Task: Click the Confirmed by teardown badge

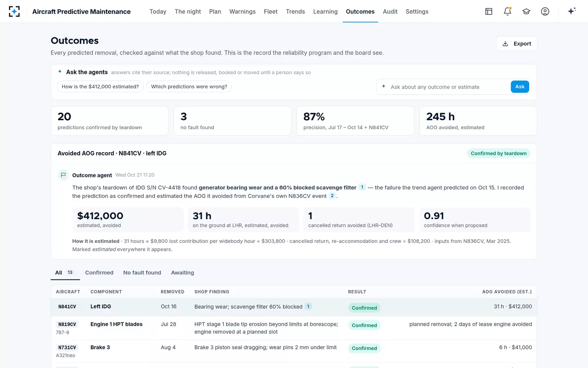Action: tap(499, 153)
